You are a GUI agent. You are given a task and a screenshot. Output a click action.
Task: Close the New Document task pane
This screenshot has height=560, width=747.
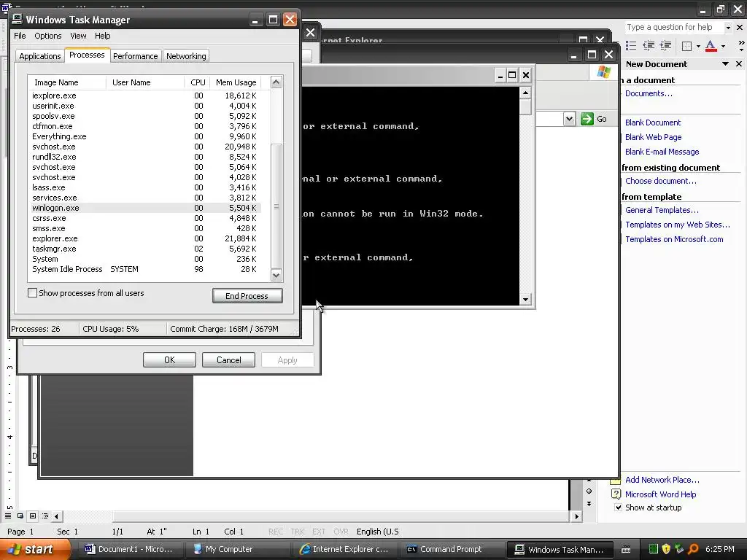coord(739,64)
